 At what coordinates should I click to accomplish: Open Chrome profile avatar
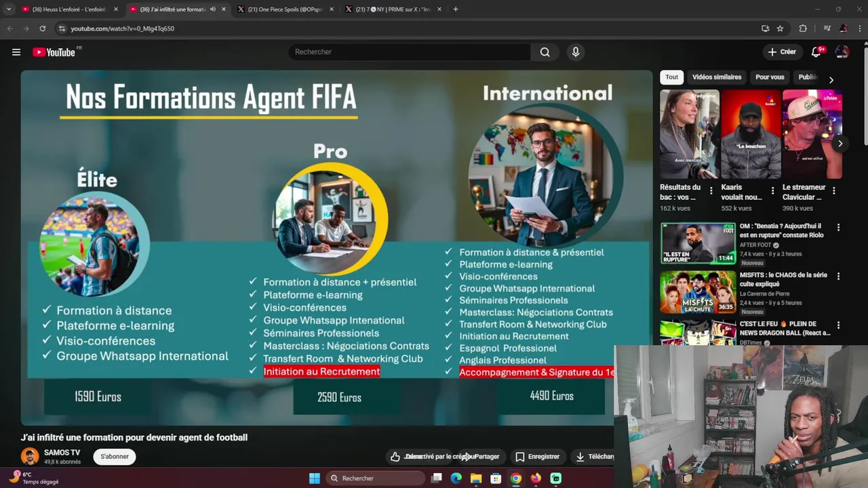(844, 28)
